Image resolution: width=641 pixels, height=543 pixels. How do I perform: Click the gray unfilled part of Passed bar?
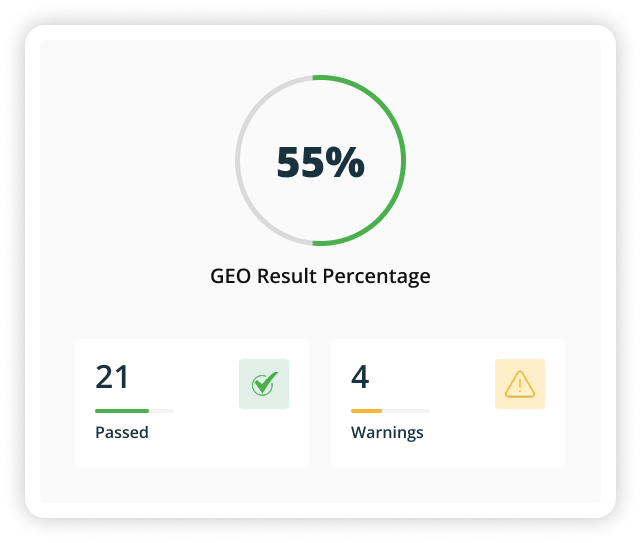point(161,411)
